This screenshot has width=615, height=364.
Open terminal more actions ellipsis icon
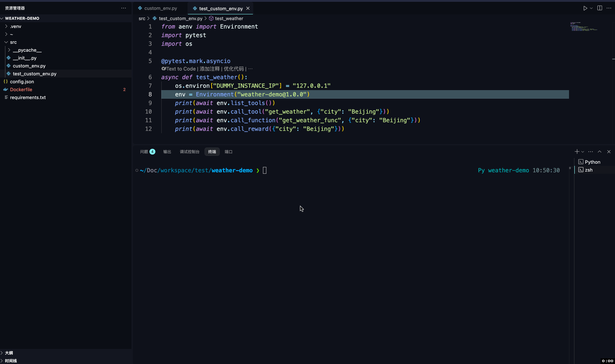tap(591, 151)
